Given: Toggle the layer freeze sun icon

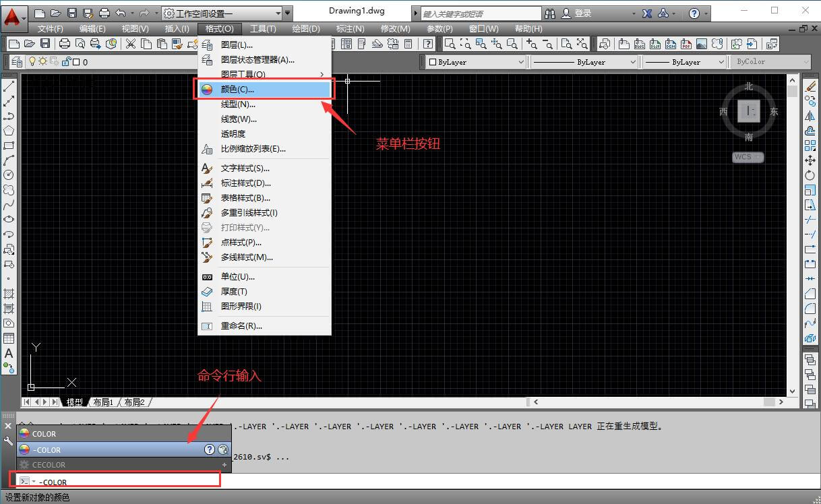Looking at the screenshot, I should [42, 61].
